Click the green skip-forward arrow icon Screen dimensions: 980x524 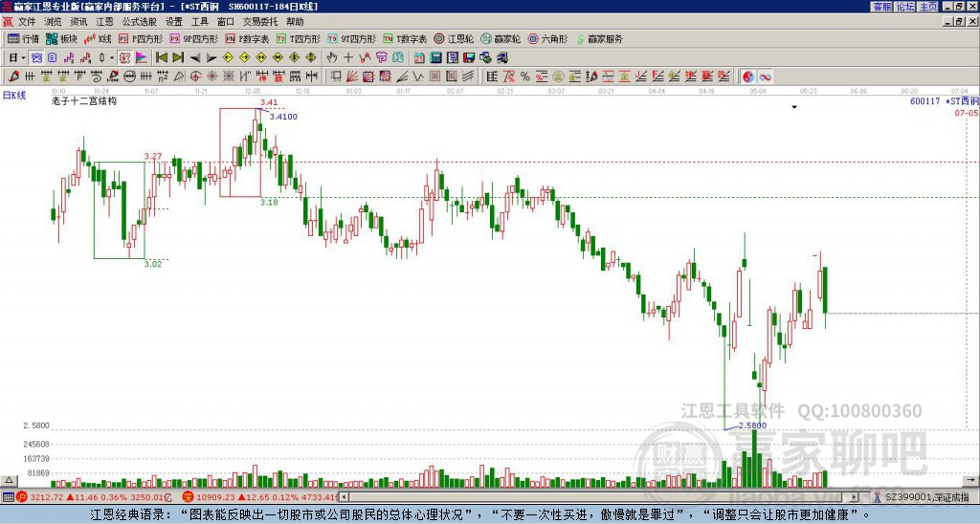pos(178,57)
